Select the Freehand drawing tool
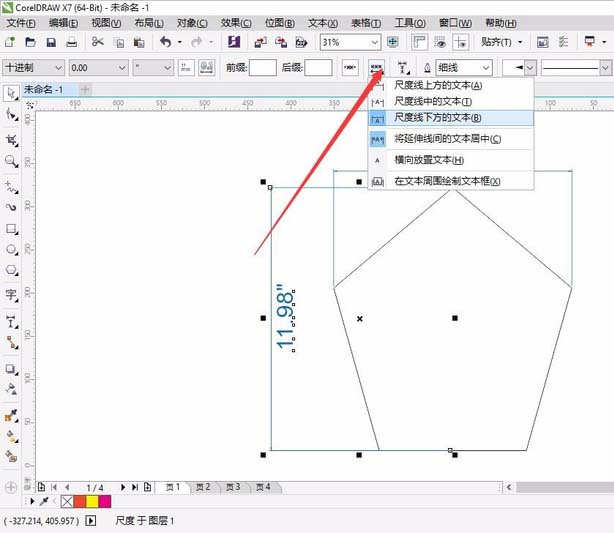This screenshot has width=614, height=533. [11, 187]
